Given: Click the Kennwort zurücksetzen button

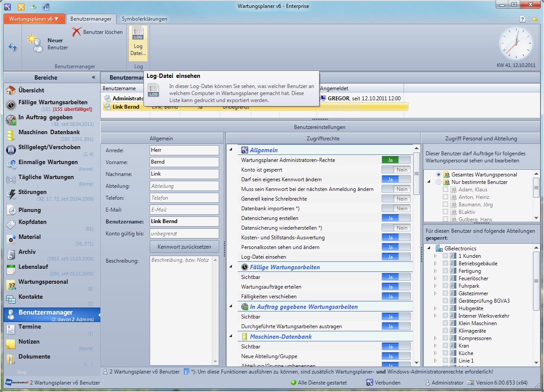Looking at the screenshot, I should pos(184,247).
